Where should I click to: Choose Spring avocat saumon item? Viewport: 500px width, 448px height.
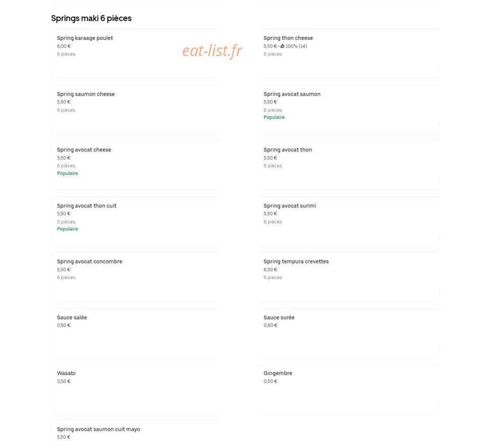(x=349, y=109)
